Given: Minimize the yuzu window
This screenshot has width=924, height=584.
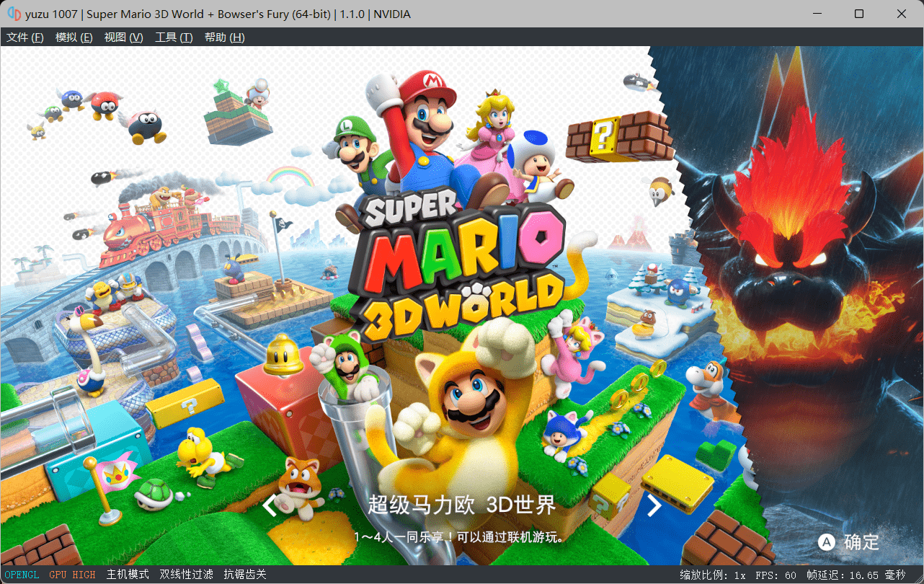Looking at the screenshot, I should 817,14.
